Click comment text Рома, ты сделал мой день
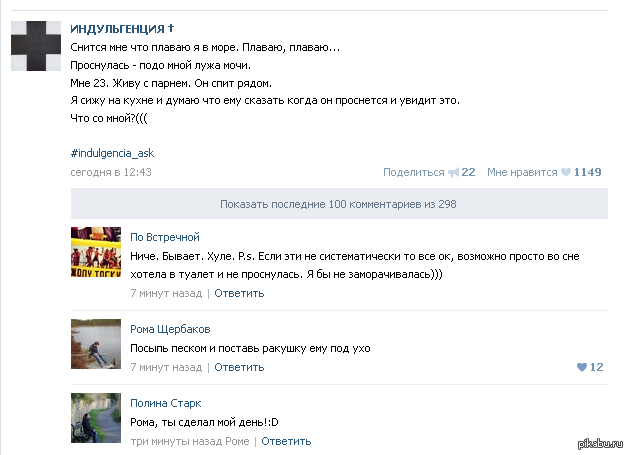This screenshot has height=455, width=628. 204,422
